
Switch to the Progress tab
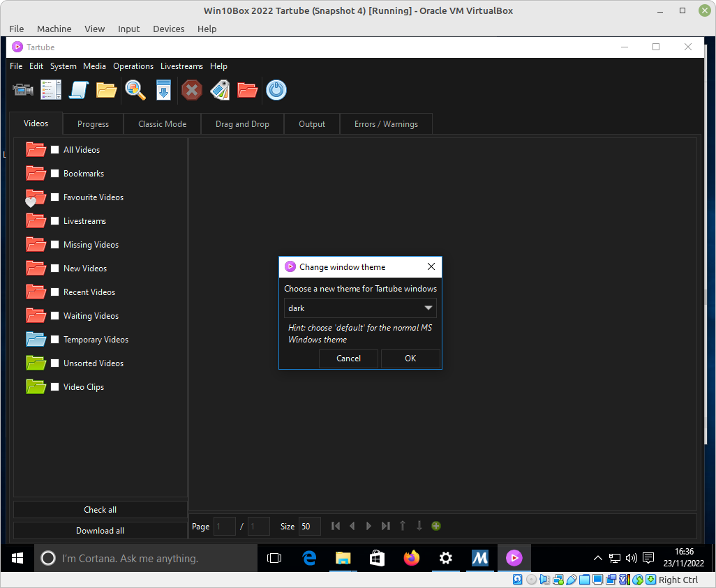(x=93, y=124)
